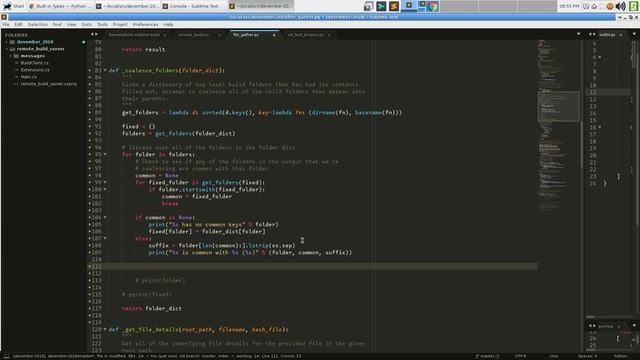This screenshot has width=640, height=360.
Task: Launch terminal from the taskbar launcher
Action: tap(381, 6)
